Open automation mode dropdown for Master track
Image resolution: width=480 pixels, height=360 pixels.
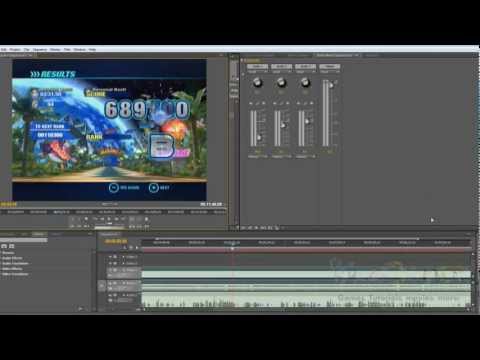pos(329,71)
